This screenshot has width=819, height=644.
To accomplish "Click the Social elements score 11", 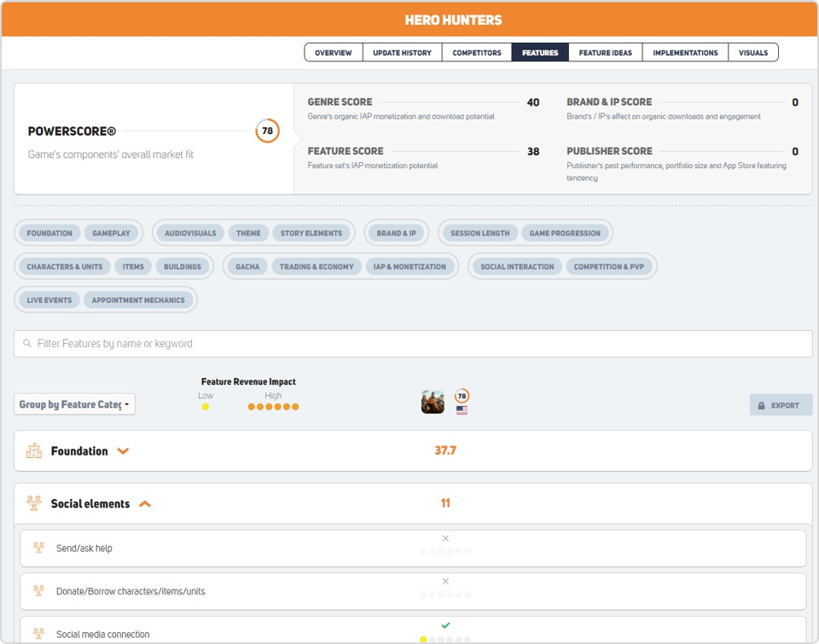I will [445, 503].
